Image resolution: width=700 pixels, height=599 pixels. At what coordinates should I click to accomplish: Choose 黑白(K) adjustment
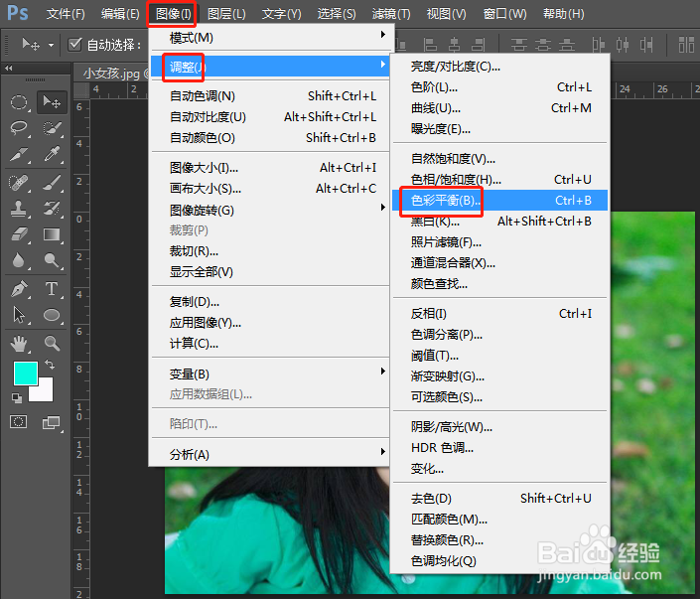[x=500, y=222]
